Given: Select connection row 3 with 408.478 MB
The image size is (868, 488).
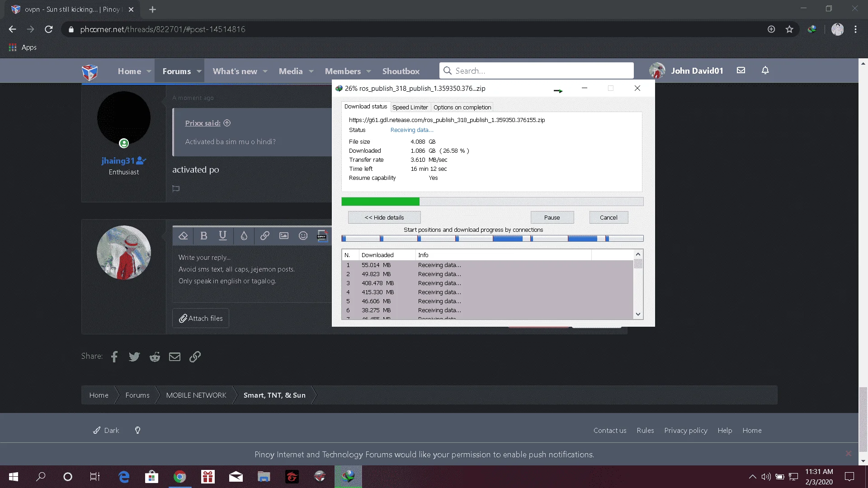Looking at the screenshot, I should click(x=487, y=283).
